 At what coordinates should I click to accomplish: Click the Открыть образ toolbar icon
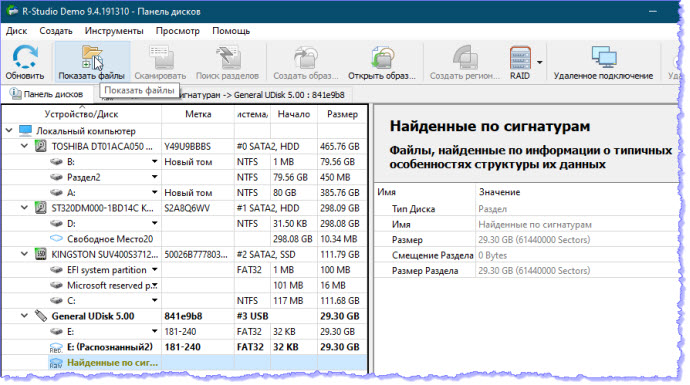(382, 57)
